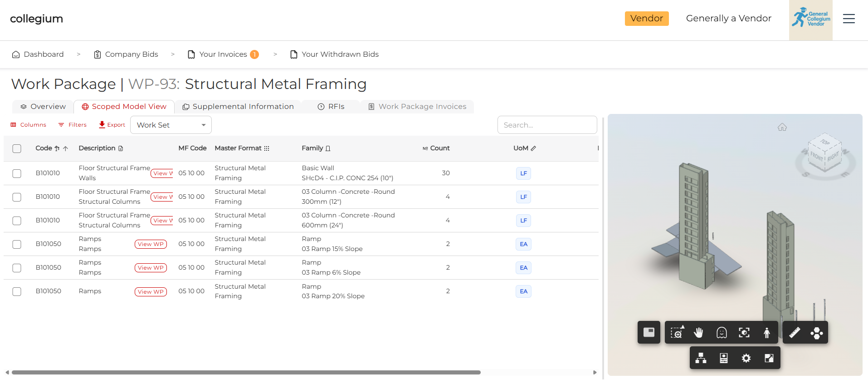
Task: Select the zoom window tool in viewer
Action: 677,333
